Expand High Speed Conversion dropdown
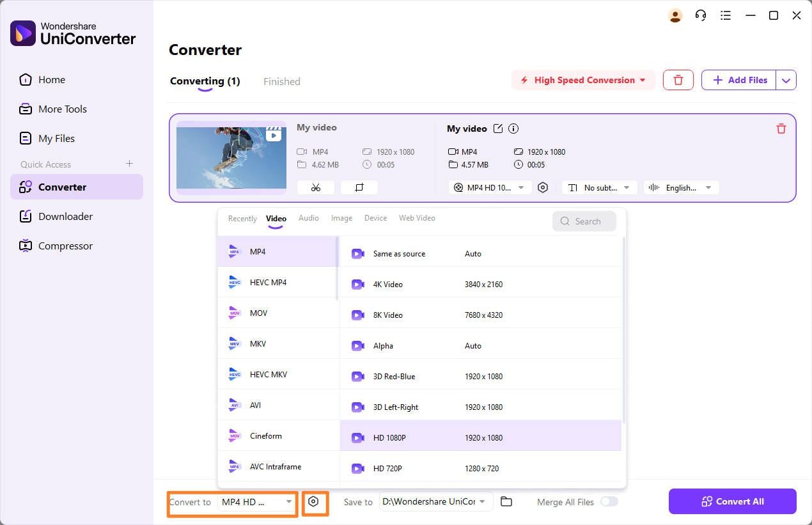Screen dimensions: 812x525 583,80
